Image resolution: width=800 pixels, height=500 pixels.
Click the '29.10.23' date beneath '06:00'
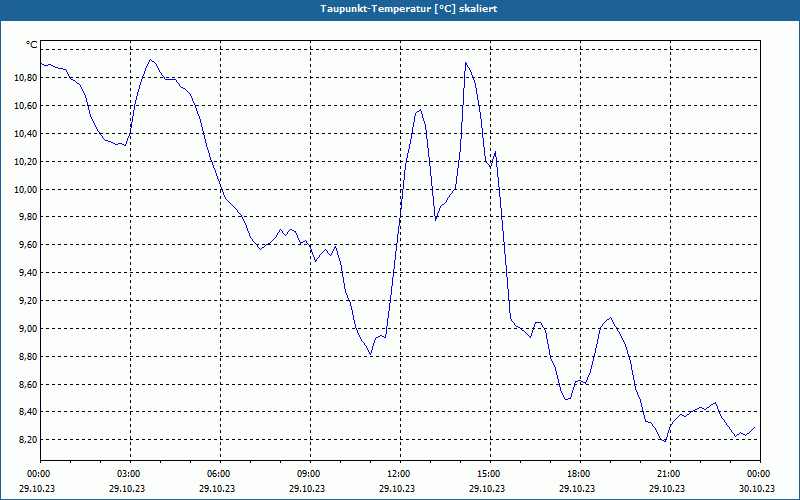(x=217, y=488)
